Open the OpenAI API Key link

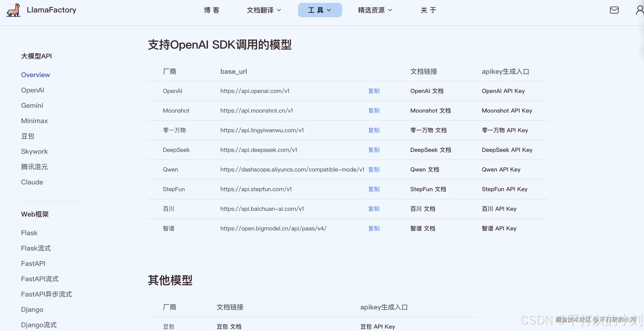point(503,91)
